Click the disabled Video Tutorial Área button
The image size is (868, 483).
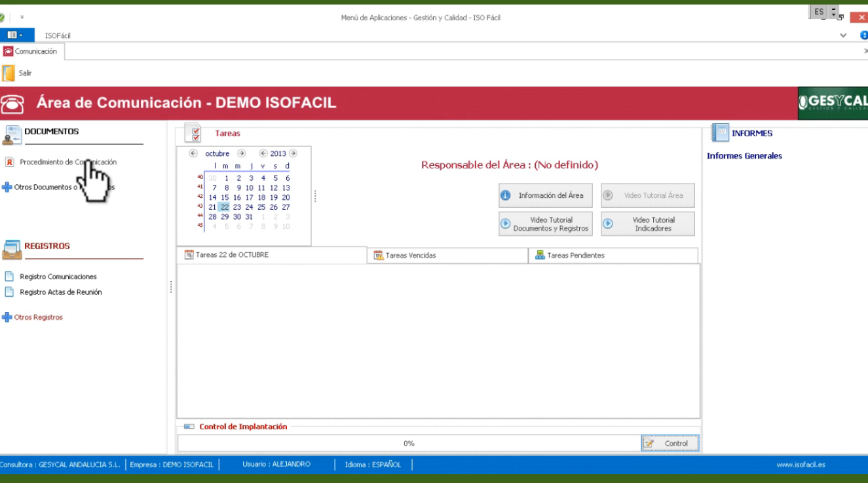click(648, 195)
